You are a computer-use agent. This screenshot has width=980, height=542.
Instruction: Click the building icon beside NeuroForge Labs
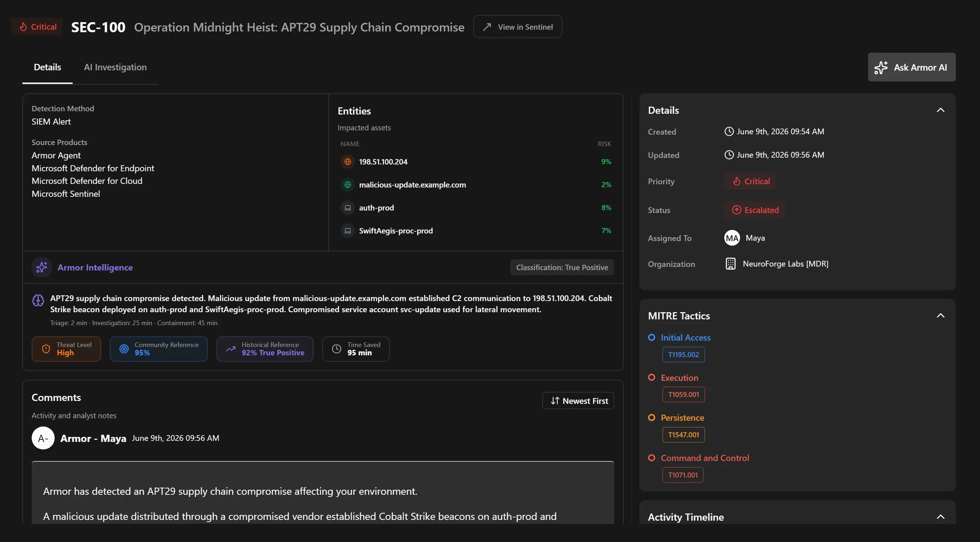click(x=731, y=264)
